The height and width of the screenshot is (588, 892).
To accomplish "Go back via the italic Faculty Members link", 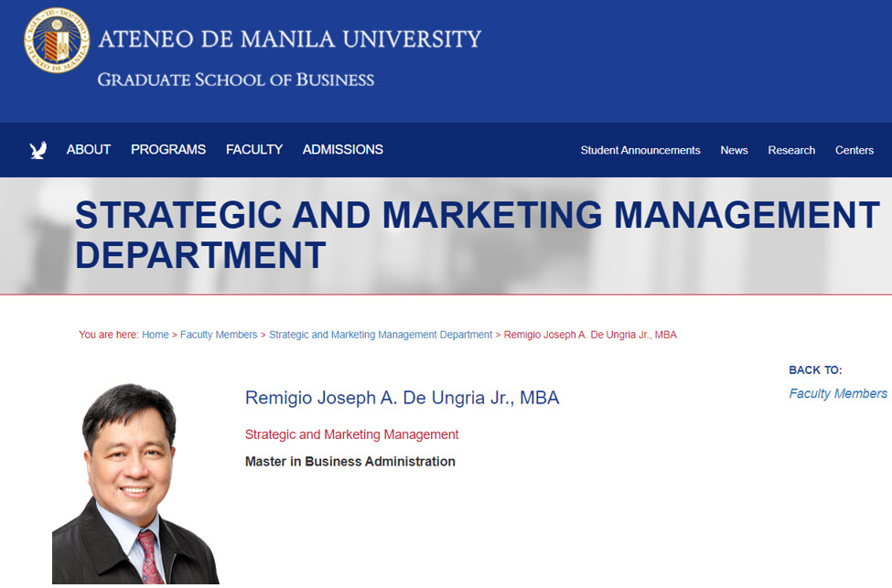I will [838, 394].
